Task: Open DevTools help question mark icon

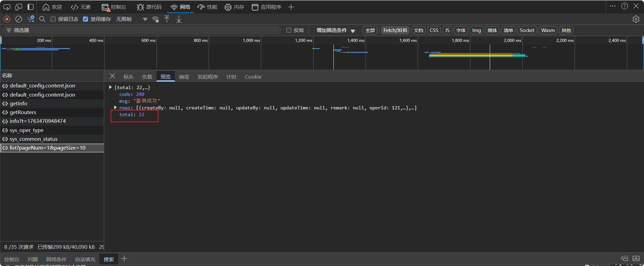Action: (x=624, y=6)
